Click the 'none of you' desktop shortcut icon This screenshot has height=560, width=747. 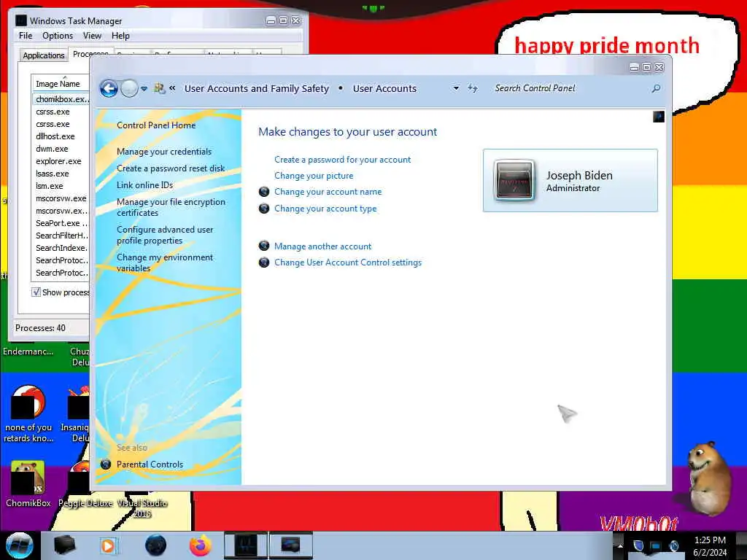tap(28, 402)
